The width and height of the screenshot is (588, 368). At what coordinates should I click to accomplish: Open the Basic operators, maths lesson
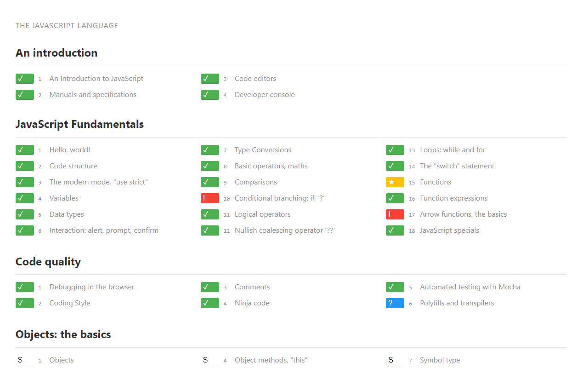tap(271, 166)
